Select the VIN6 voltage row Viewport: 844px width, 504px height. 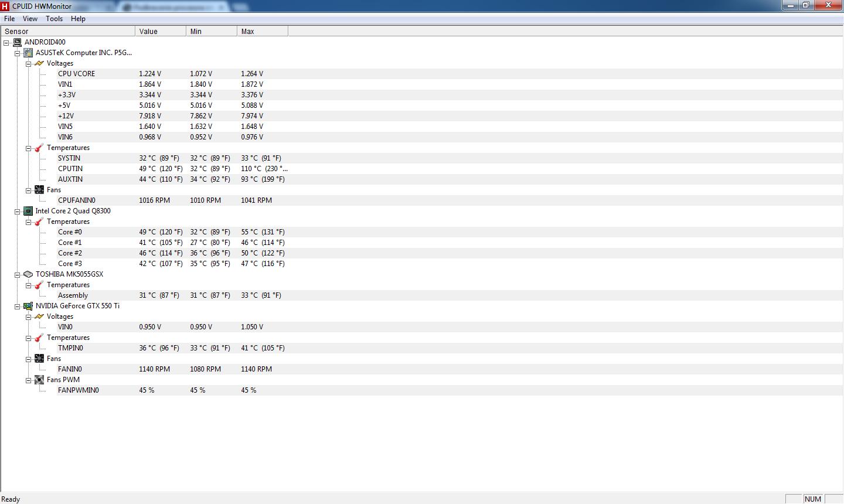[x=450, y=137]
